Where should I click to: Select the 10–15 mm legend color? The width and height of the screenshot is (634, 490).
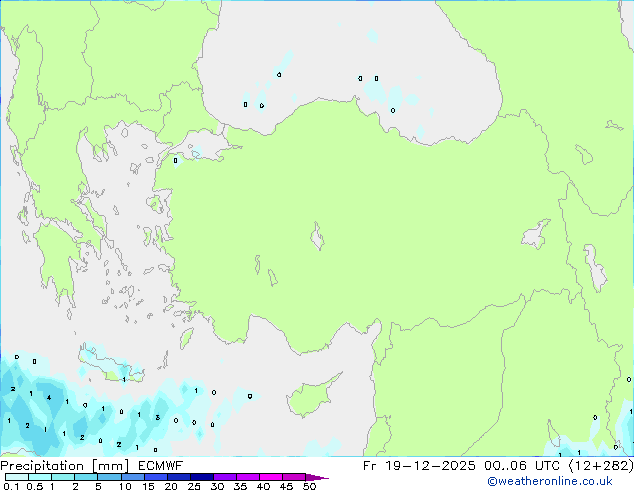(133, 477)
